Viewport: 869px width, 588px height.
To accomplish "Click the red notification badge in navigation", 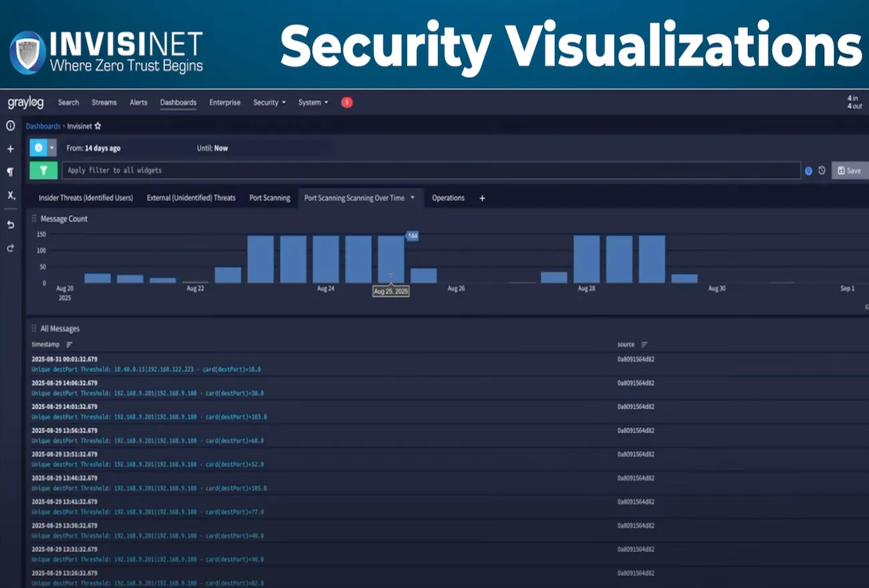I will click(347, 102).
